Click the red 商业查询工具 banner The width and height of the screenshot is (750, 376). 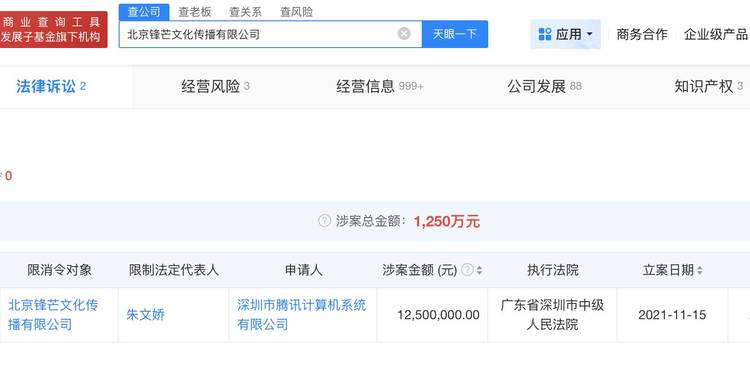coord(53,29)
